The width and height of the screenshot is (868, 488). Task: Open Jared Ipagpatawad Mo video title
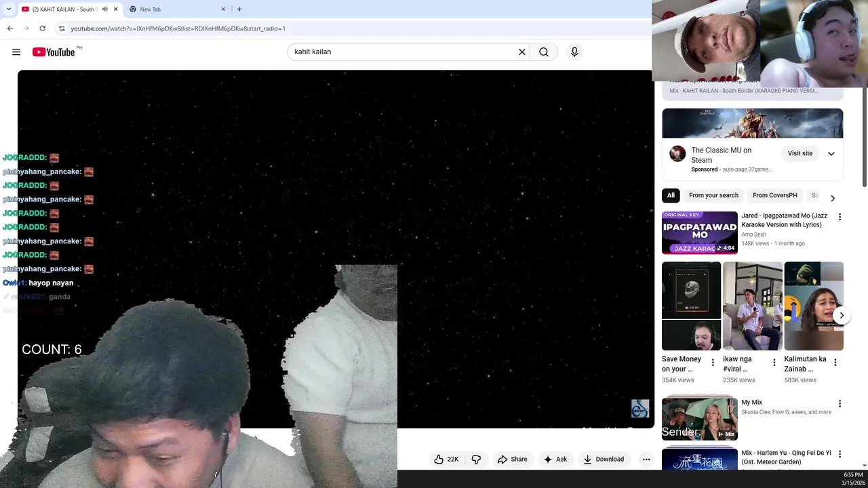coord(784,220)
